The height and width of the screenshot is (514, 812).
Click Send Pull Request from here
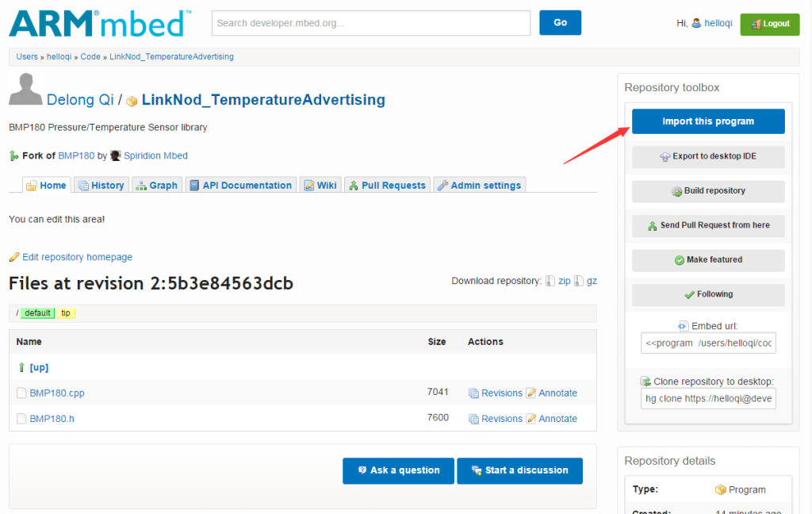click(708, 225)
